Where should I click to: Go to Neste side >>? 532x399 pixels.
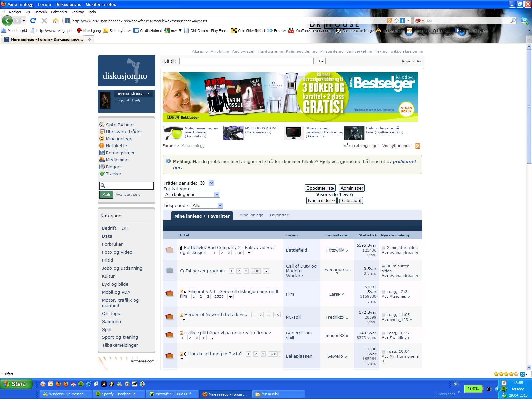point(322,200)
